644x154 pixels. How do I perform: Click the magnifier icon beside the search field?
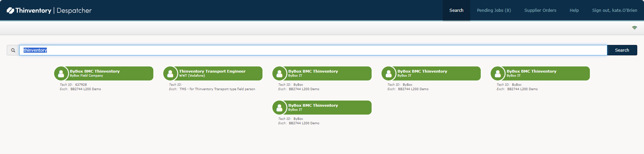(13, 50)
